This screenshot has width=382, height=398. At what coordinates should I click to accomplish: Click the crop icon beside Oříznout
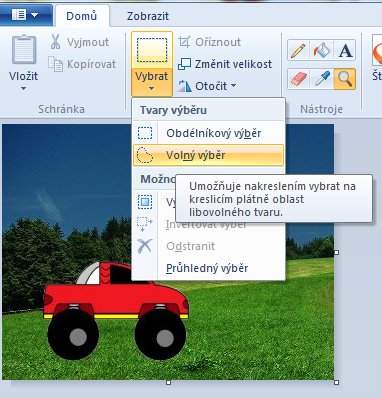tap(184, 42)
